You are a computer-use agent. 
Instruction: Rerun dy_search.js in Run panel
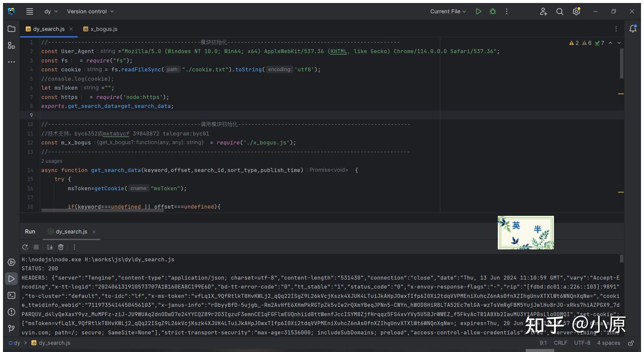coord(25,247)
